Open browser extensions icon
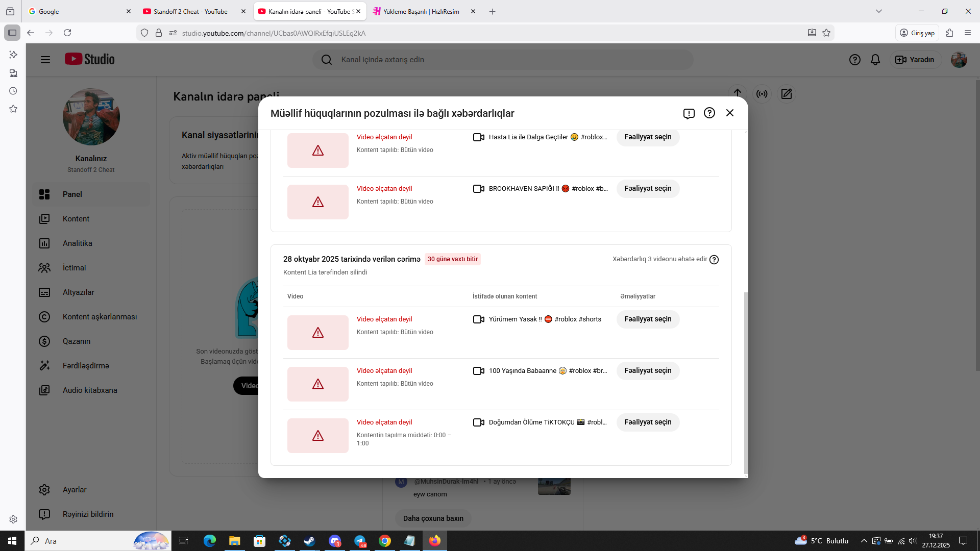This screenshot has width=980, height=551. coord(949,33)
